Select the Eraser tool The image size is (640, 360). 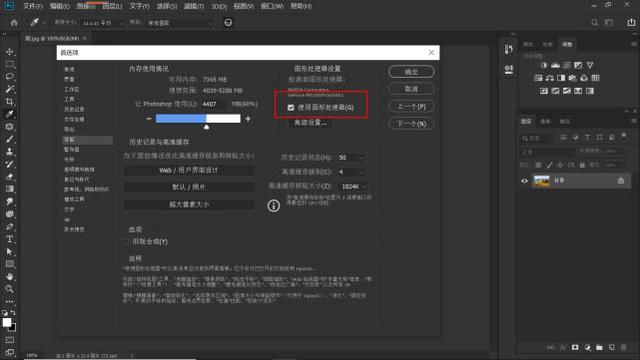[x=9, y=177]
